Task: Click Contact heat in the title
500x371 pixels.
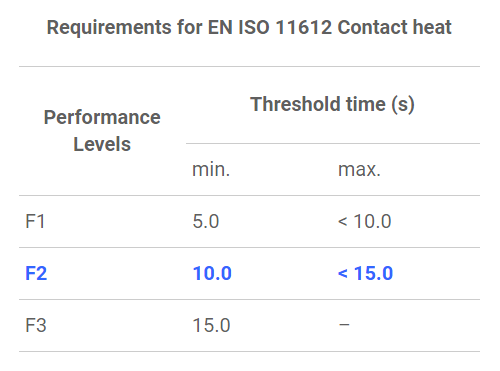Action: (395, 27)
